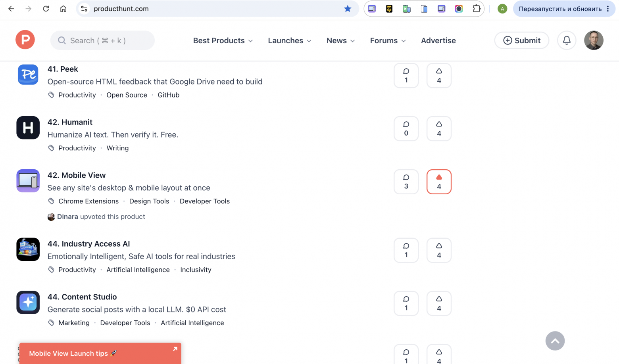This screenshot has width=619, height=364.
Task: Open user profile photo menu
Action: pos(594,40)
